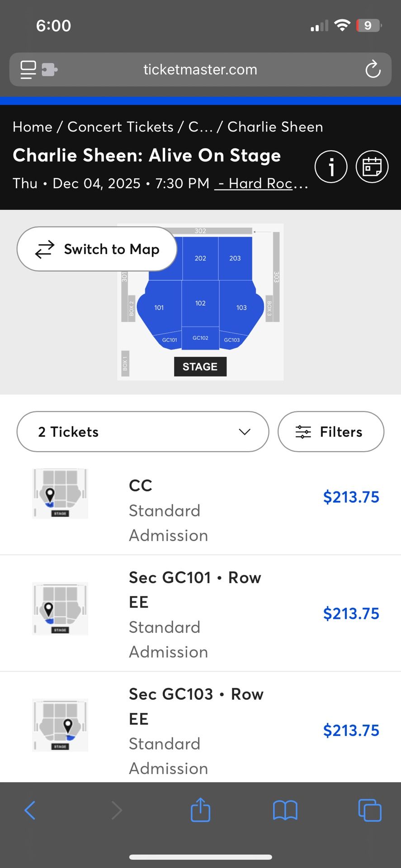Go to Concert Tickets in breadcrumb
401x868 pixels.
point(121,127)
